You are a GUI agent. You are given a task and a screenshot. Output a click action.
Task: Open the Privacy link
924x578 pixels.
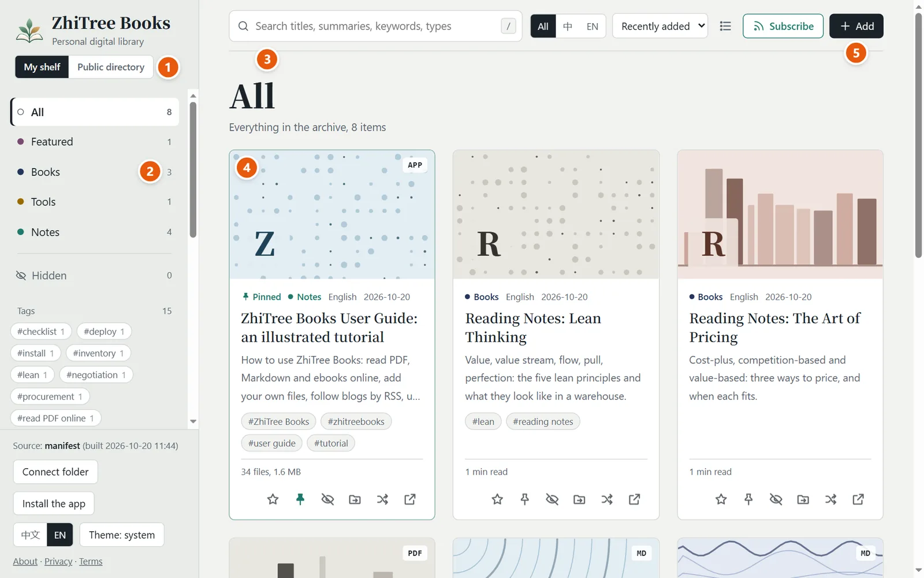coord(58,561)
